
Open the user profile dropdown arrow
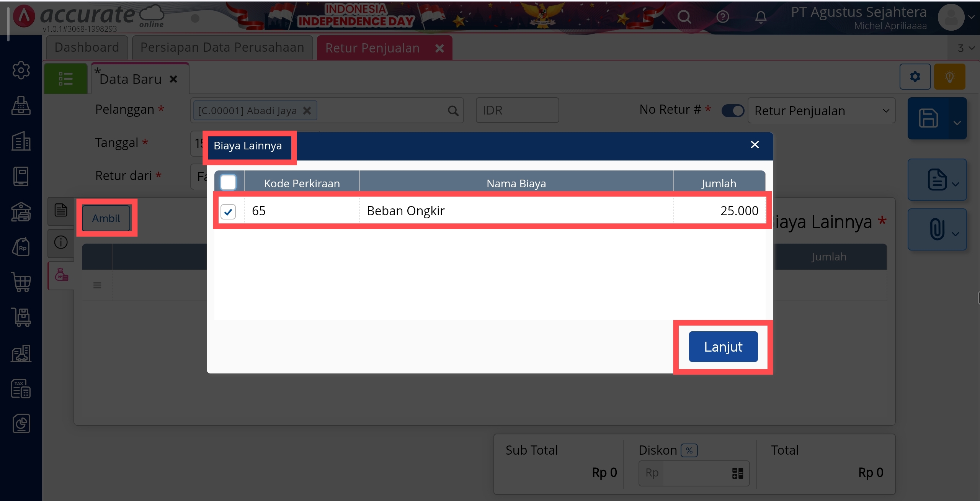pyautogui.click(x=971, y=17)
